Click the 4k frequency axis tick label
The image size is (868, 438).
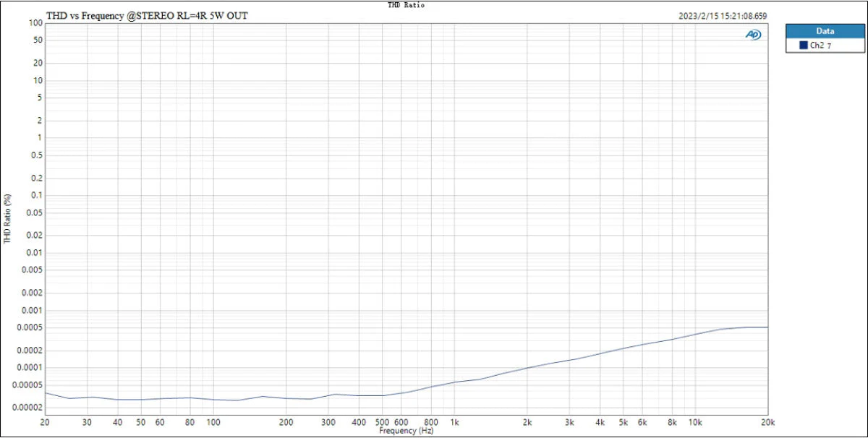point(600,422)
